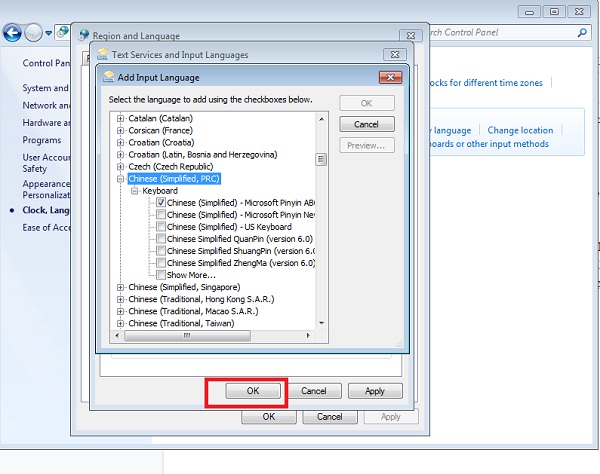
Task: Collapse the Keyboard subtree
Action: pos(135,191)
